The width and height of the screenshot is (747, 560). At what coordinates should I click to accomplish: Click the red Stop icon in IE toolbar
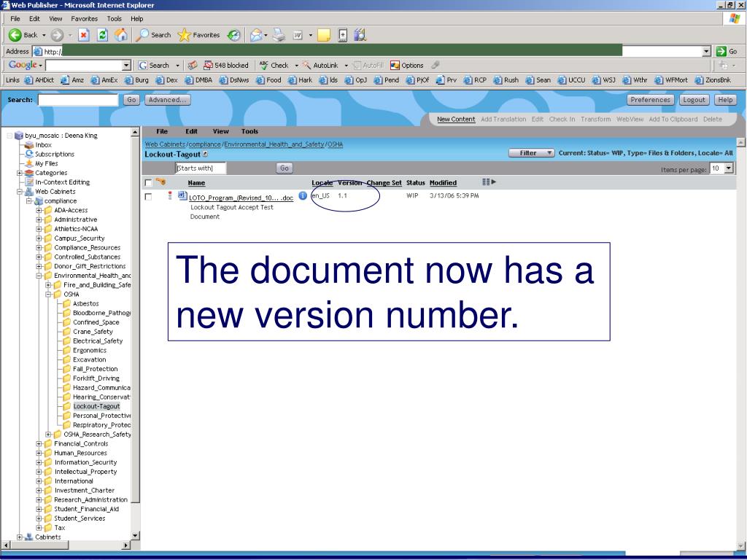tap(84, 35)
